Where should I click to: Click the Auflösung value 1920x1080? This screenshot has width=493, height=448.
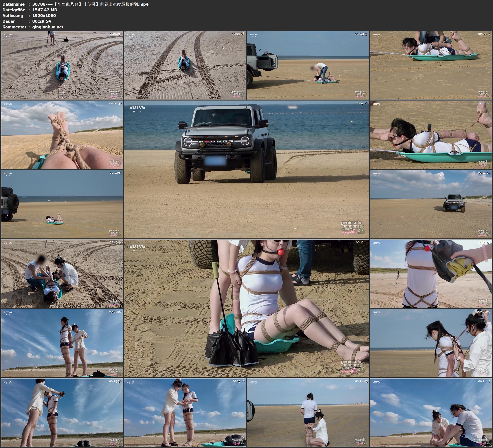pyautogui.click(x=44, y=16)
